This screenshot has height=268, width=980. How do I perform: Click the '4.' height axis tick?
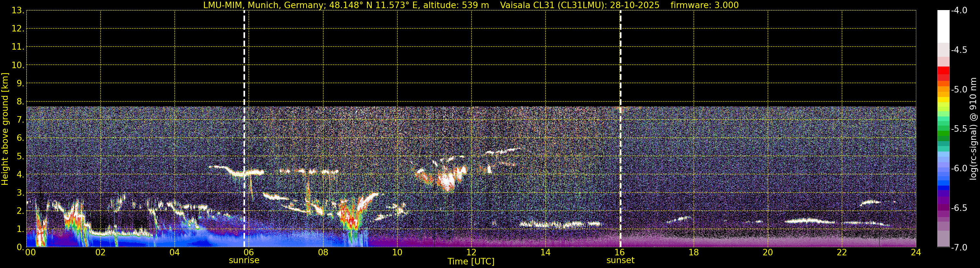(20, 175)
